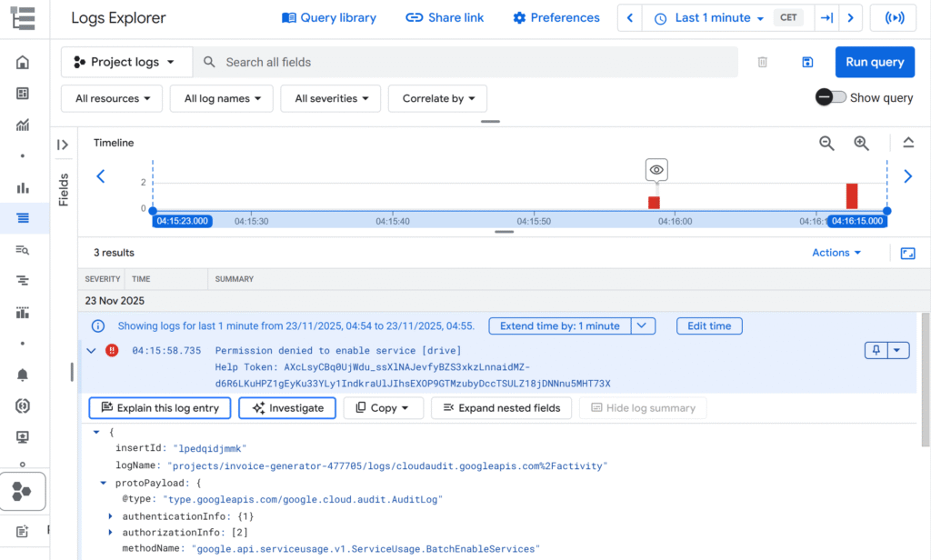
Task: Open the Query library
Action: pyautogui.click(x=328, y=18)
